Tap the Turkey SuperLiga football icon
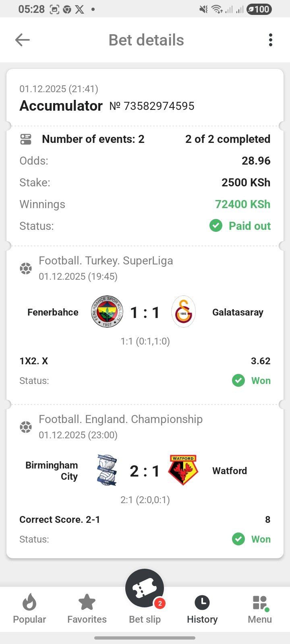The image size is (290, 644). 26,268
